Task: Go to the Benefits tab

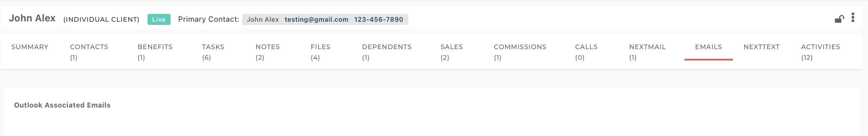Action: coord(155,52)
